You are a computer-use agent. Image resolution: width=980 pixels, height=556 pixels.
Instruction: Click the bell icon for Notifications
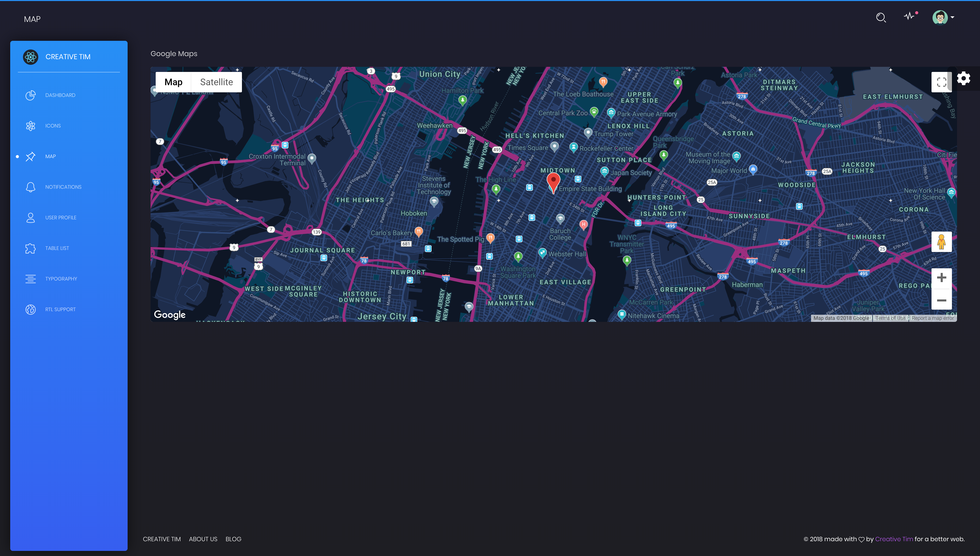(x=31, y=187)
